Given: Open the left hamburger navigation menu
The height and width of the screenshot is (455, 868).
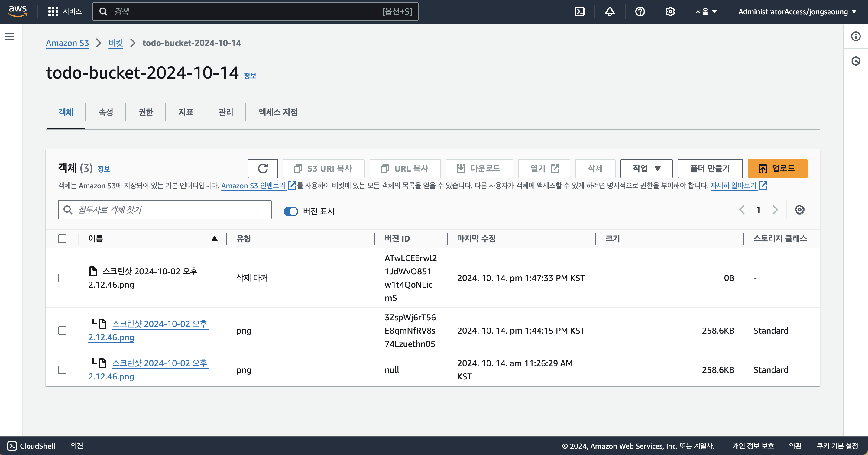Looking at the screenshot, I should [x=10, y=36].
